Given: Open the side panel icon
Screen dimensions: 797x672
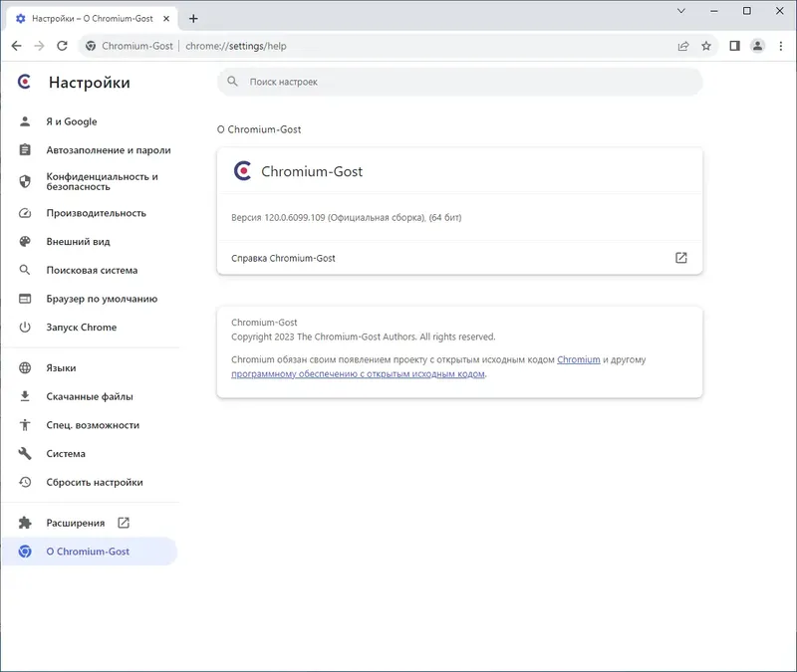Looking at the screenshot, I should [733, 46].
